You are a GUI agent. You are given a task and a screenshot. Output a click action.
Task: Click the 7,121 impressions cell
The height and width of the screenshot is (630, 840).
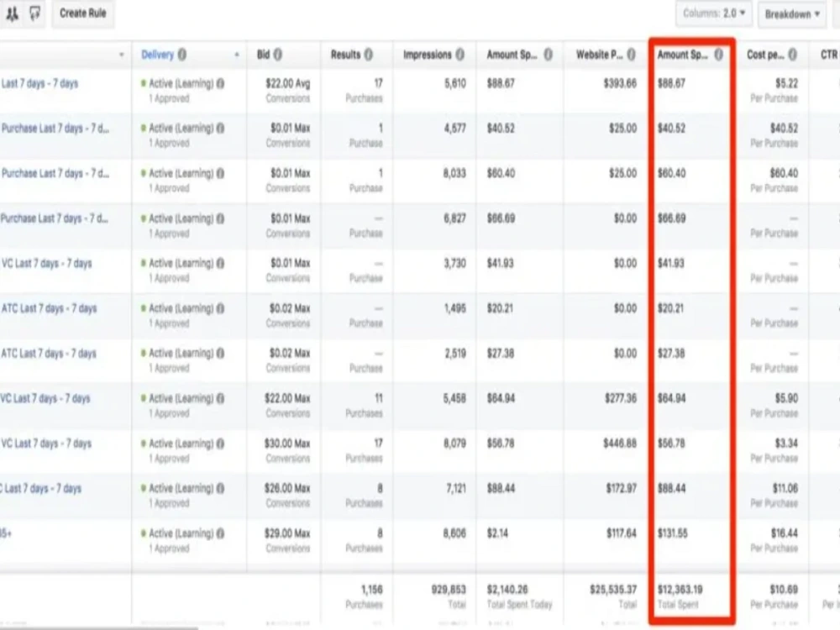[x=456, y=489]
